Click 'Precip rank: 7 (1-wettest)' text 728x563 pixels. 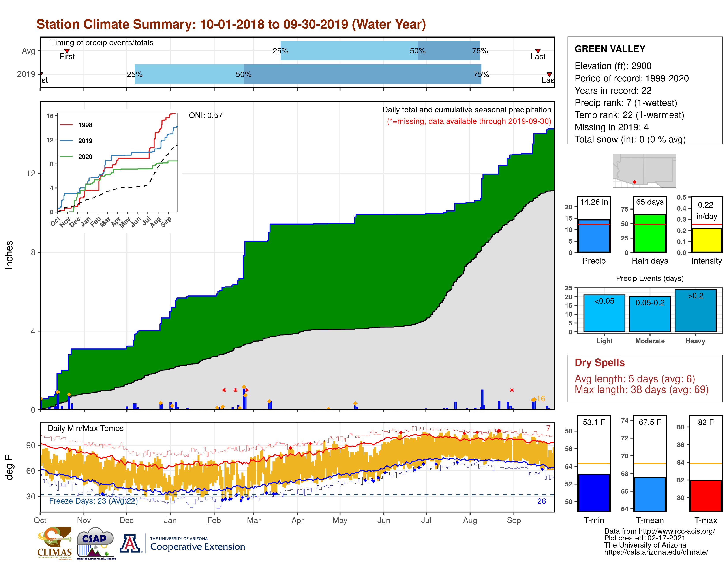coord(626,103)
